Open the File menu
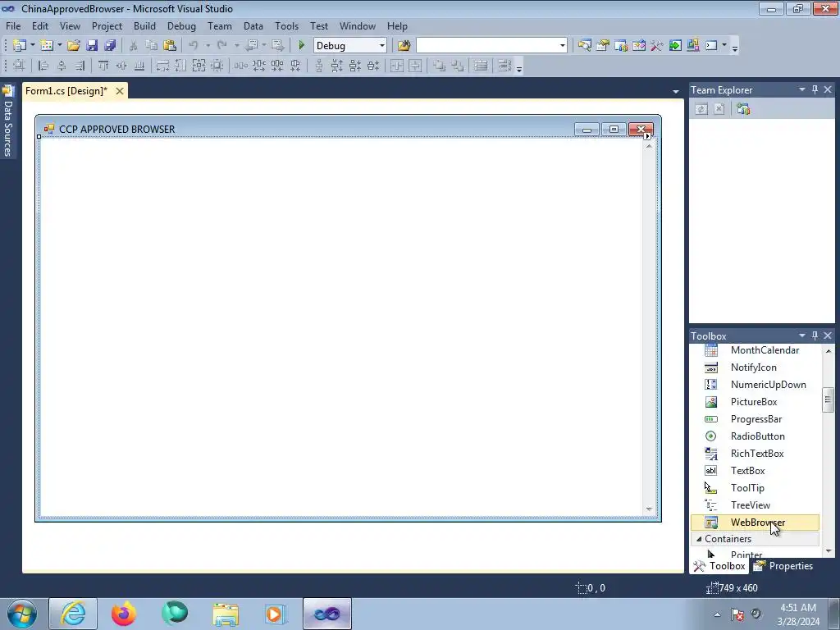840x630 pixels. click(x=13, y=25)
